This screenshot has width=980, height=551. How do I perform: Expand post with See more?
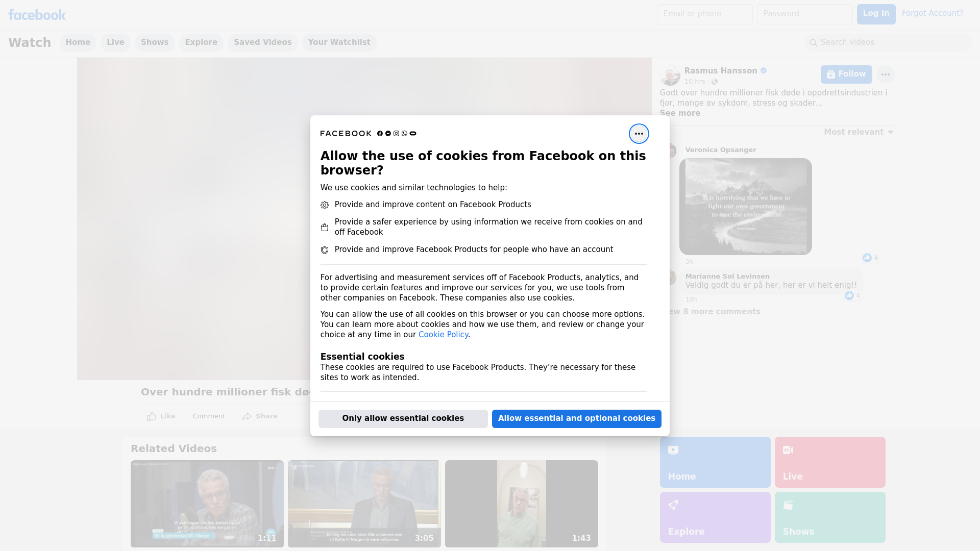680,113
